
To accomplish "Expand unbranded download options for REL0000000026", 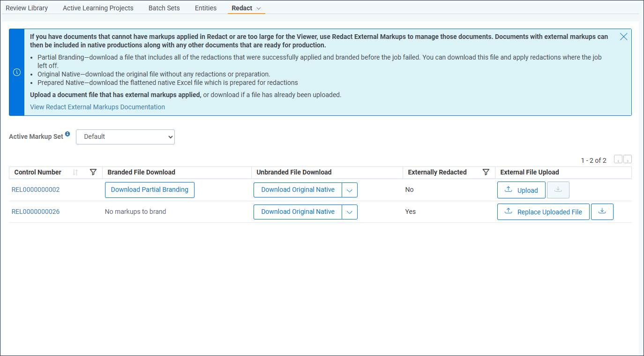I will [x=350, y=212].
